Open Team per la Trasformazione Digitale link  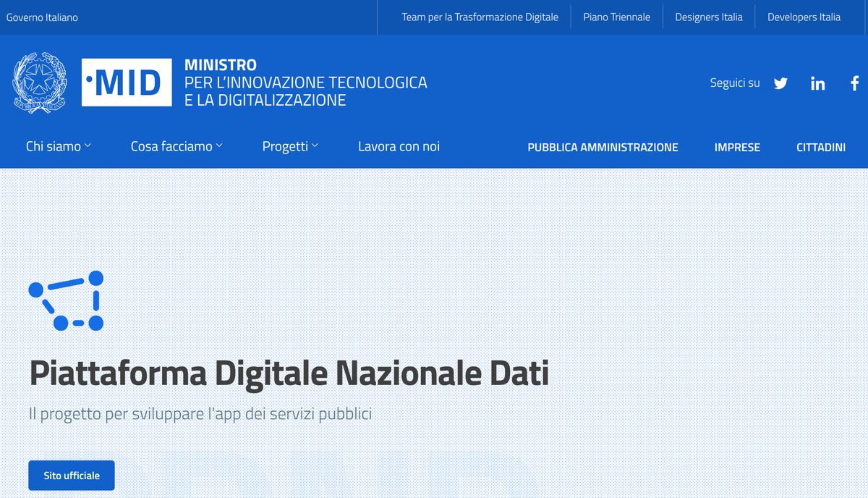[480, 17]
